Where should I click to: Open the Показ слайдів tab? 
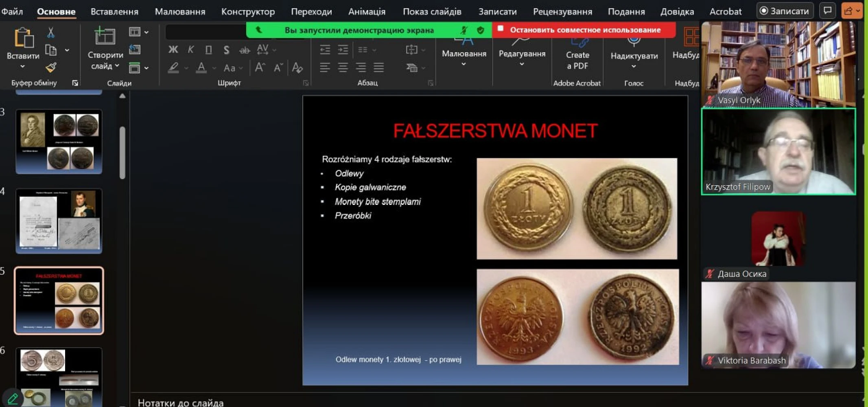(432, 11)
